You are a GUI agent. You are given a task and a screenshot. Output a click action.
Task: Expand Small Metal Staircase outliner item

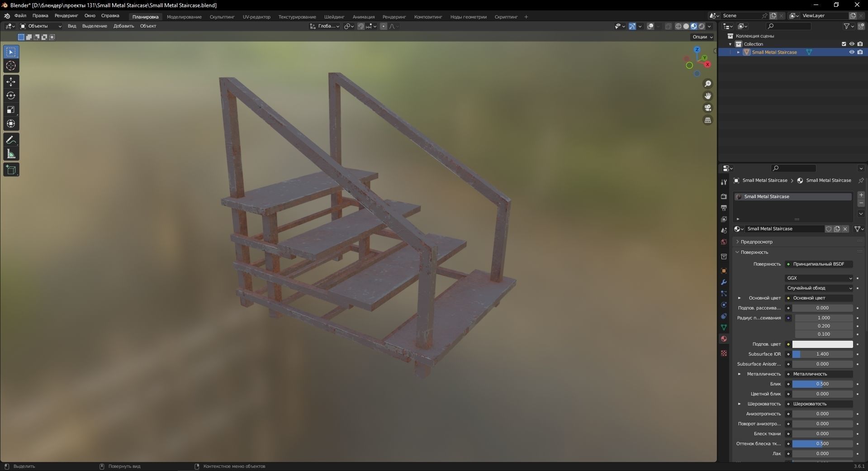[x=738, y=52]
